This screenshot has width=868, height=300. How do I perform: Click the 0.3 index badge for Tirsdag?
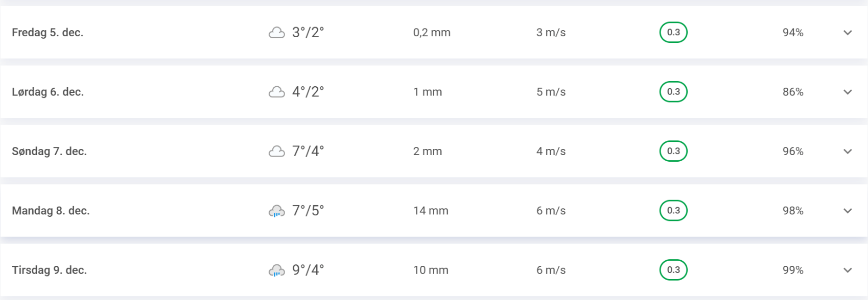(673, 270)
